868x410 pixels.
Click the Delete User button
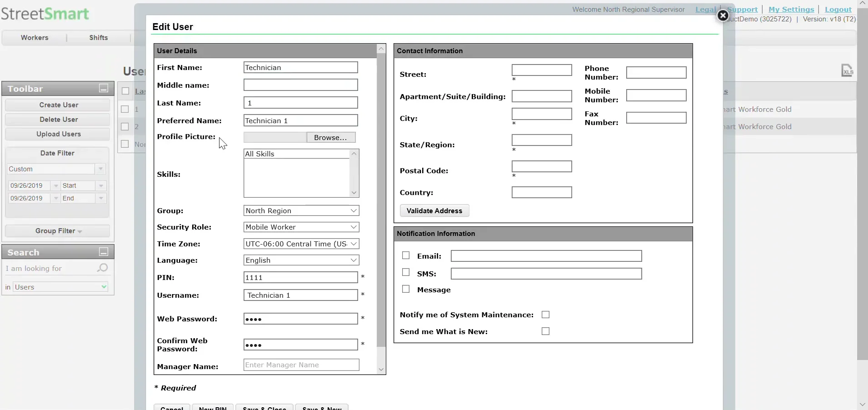[x=57, y=120]
